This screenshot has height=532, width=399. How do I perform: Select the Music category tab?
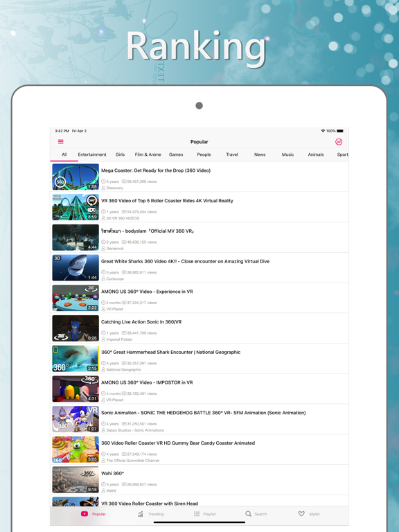[x=287, y=154]
